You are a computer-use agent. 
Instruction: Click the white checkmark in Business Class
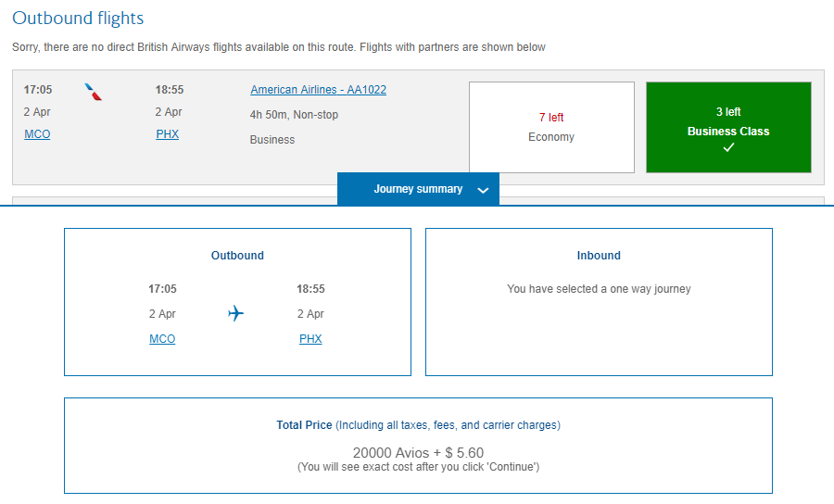tap(728, 148)
